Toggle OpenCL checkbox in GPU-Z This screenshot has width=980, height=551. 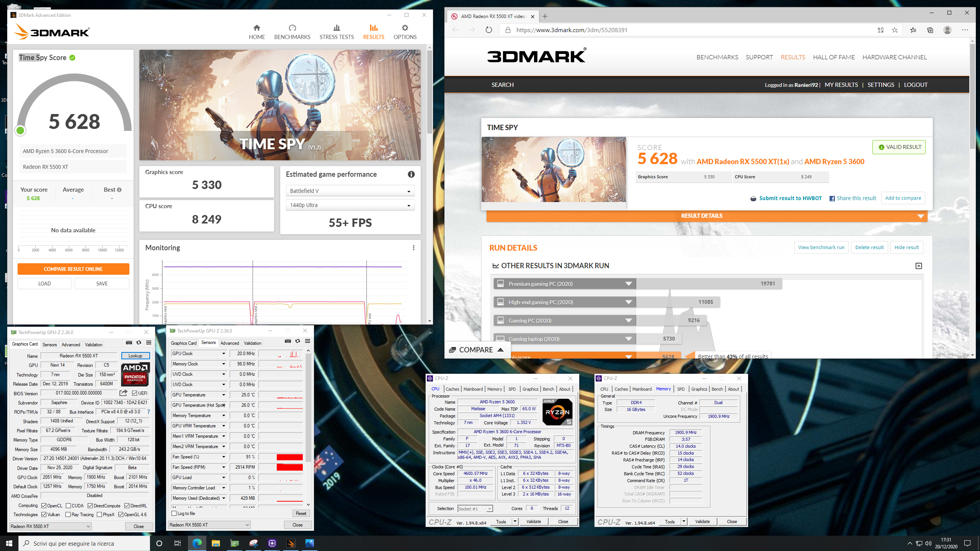point(44,506)
